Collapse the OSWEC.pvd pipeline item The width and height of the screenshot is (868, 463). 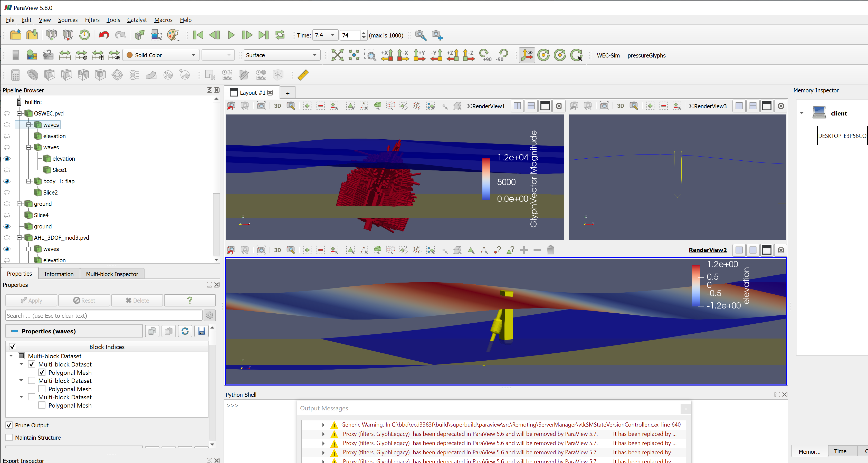[19, 113]
